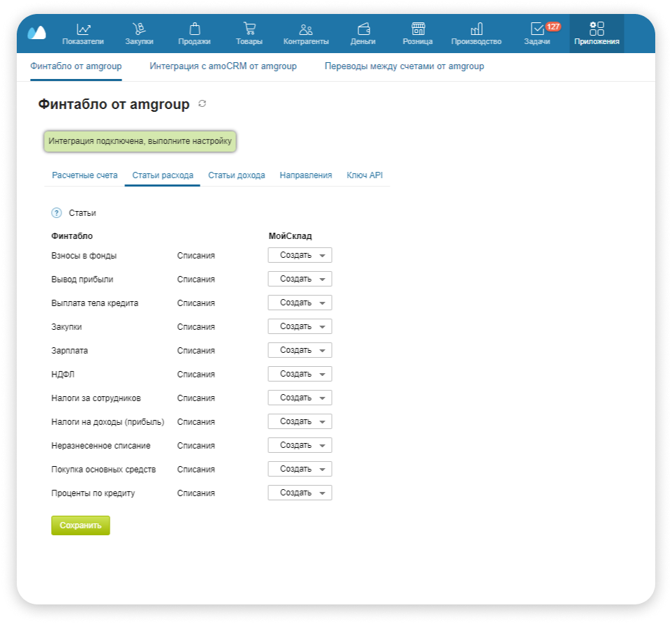Open the Направления tab
672x624 pixels.
305,175
